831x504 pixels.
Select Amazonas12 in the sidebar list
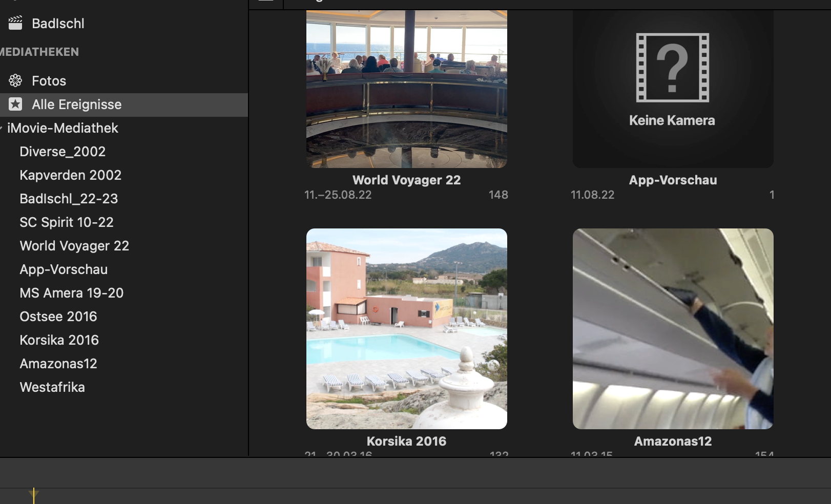pos(58,364)
